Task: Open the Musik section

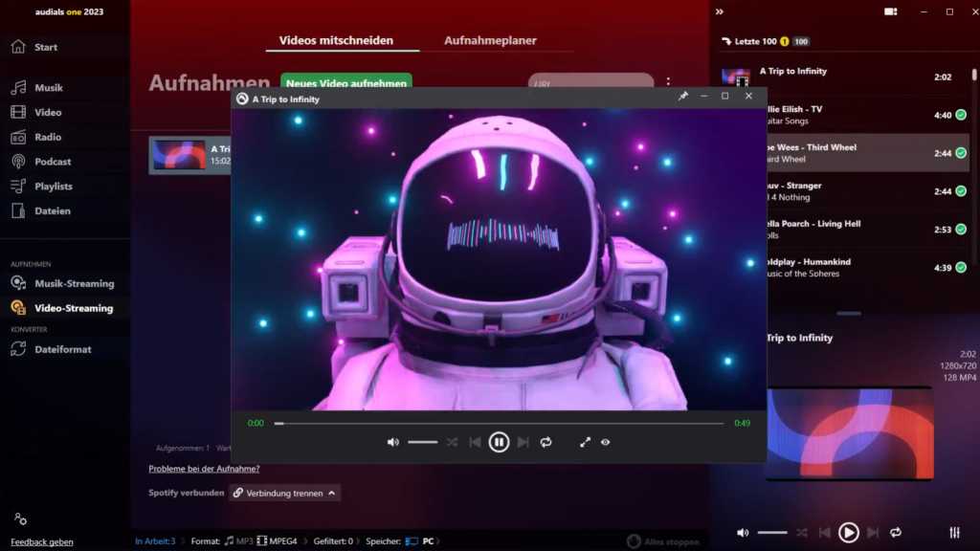Action: pos(37,87)
